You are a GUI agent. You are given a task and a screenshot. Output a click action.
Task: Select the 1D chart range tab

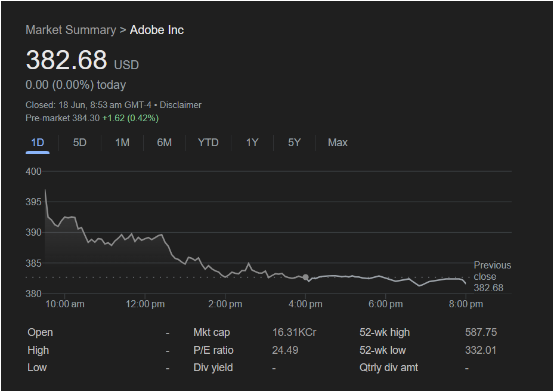click(x=38, y=143)
